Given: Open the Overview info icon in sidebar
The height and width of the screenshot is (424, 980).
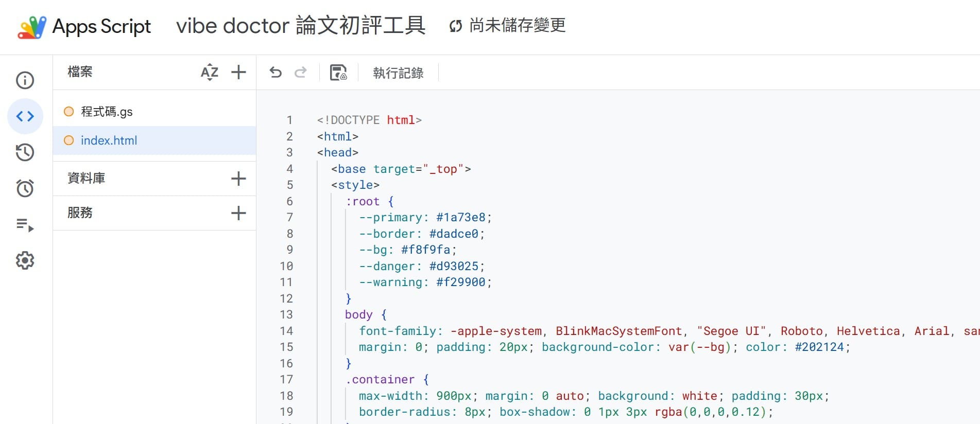Looking at the screenshot, I should (x=25, y=80).
